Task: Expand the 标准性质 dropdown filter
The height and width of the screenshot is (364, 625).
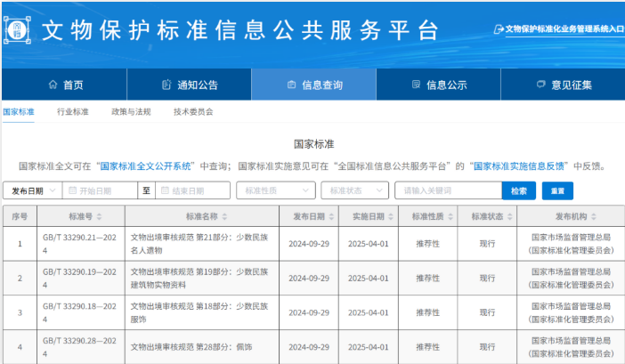Action: point(275,190)
